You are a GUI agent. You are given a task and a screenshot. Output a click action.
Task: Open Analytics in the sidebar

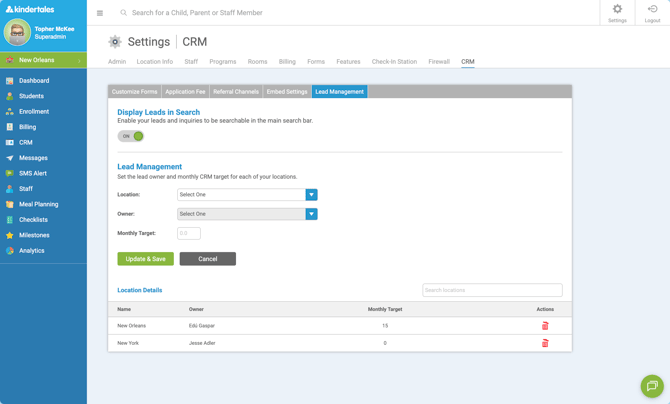pos(31,250)
